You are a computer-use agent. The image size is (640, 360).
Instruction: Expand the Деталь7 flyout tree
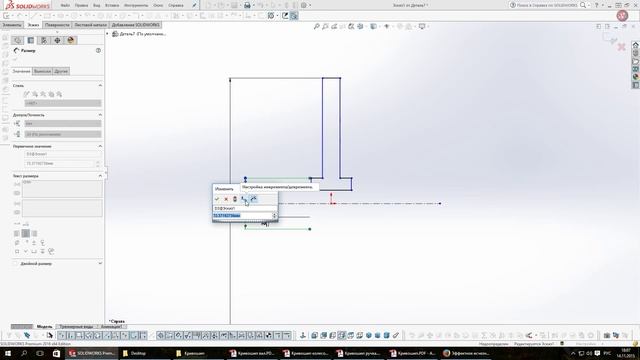tap(107, 34)
